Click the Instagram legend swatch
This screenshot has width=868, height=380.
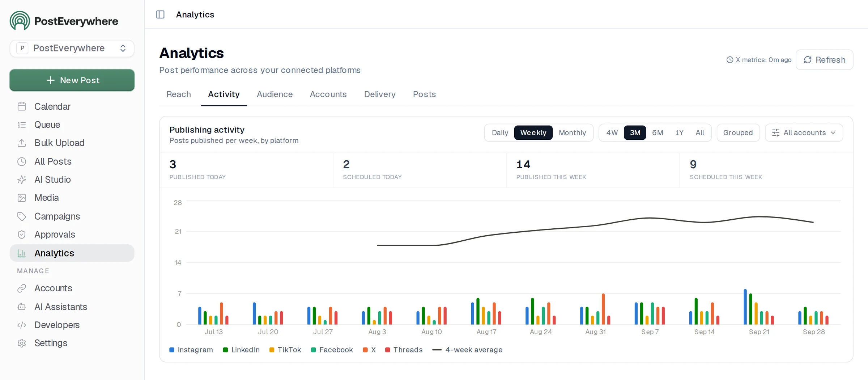point(172,350)
